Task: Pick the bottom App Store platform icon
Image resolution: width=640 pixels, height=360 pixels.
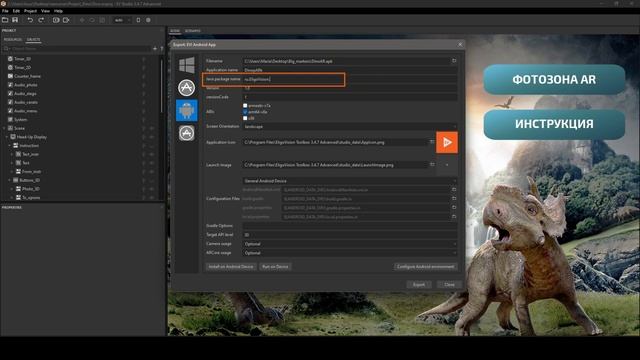Action: pyautogui.click(x=187, y=133)
